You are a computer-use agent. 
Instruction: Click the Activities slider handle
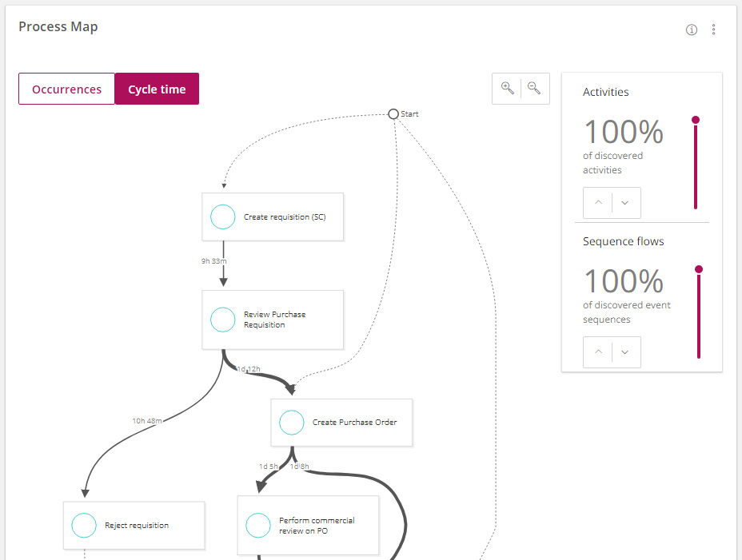tap(696, 120)
